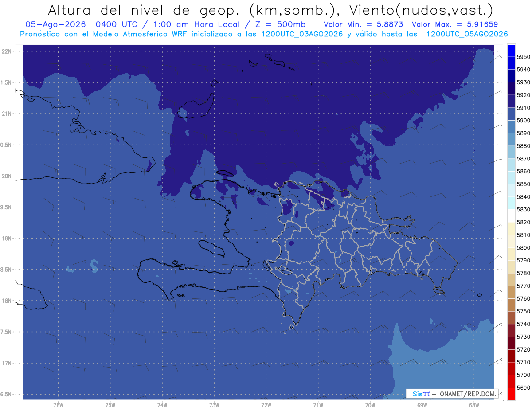
Task: Click the 5920 legend value
Action: (523, 95)
